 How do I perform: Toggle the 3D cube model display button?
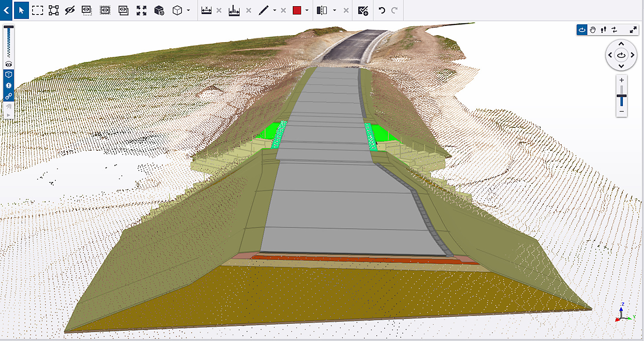[9, 75]
